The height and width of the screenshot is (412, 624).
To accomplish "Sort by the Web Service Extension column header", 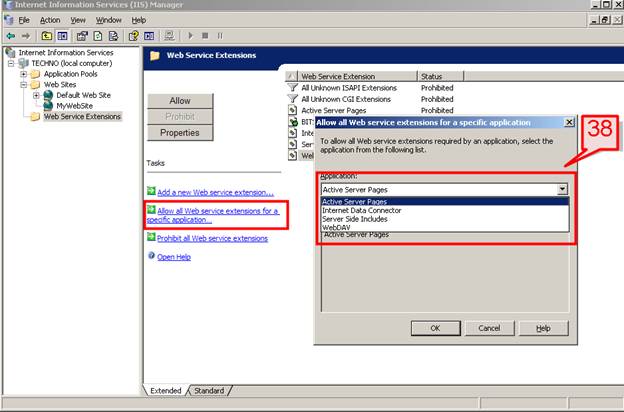I will [357, 76].
